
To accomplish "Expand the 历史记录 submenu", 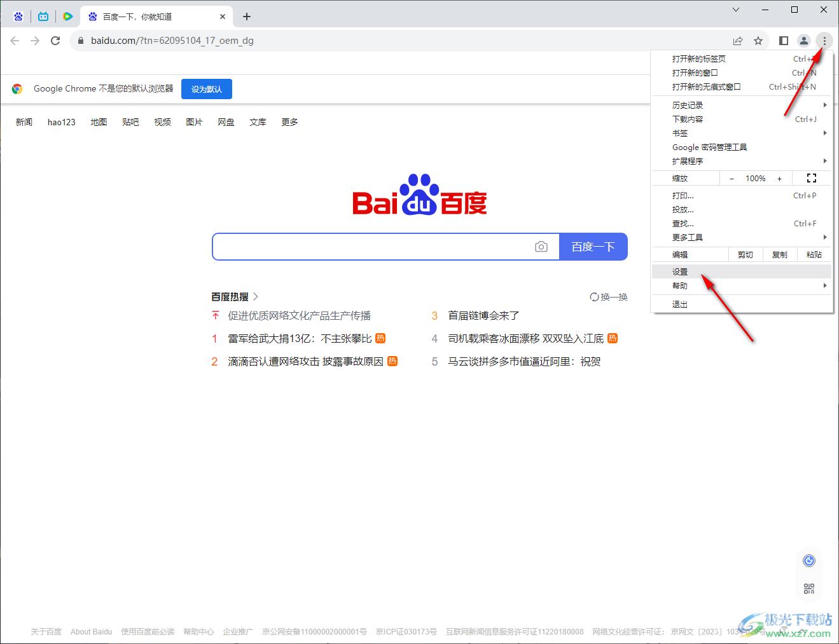I will coord(742,105).
